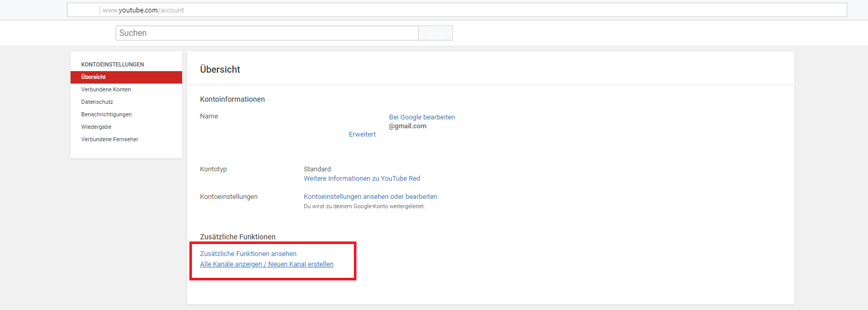
Task: Click the Name label
Action: [209, 116]
